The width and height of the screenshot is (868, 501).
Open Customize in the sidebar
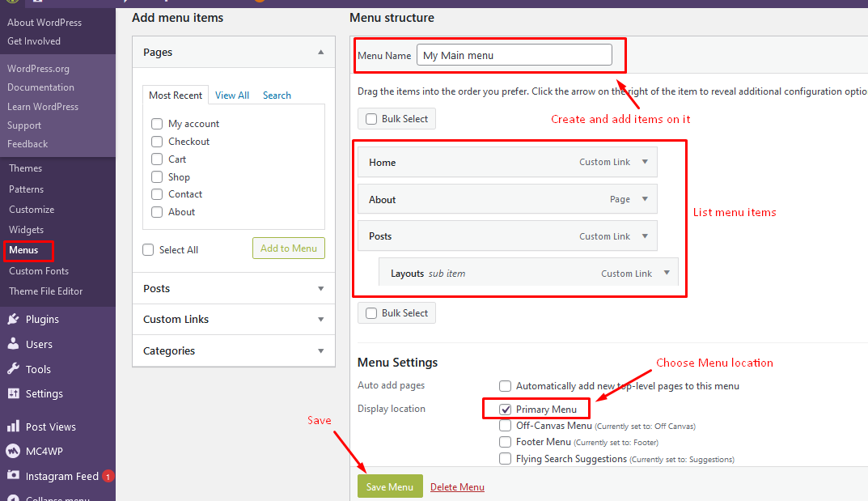tap(32, 210)
